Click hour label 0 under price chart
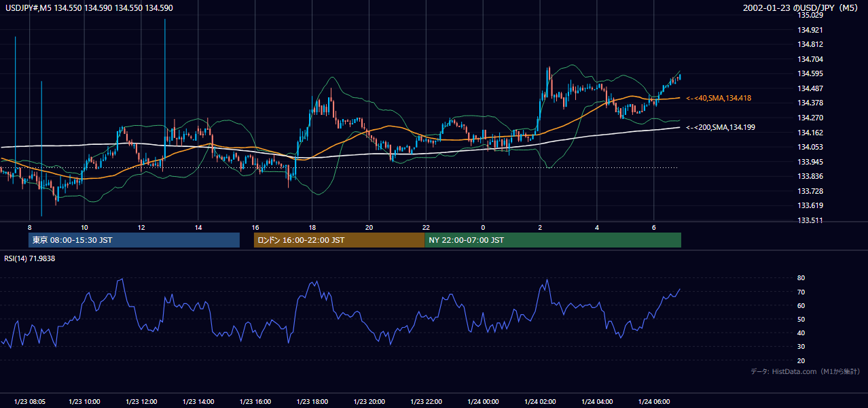 pyautogui.click(x=483, y=227)
